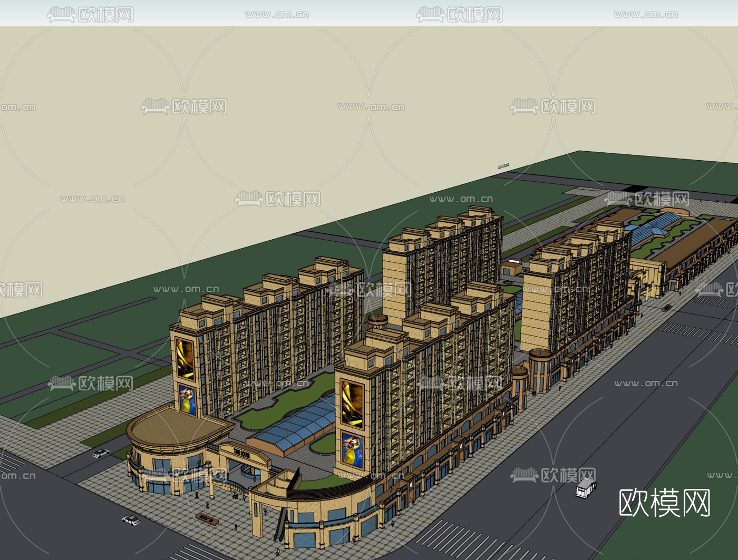Select the lower bird billboard on the left front tower
The image size is (738, 560).
tap(187, 400)
